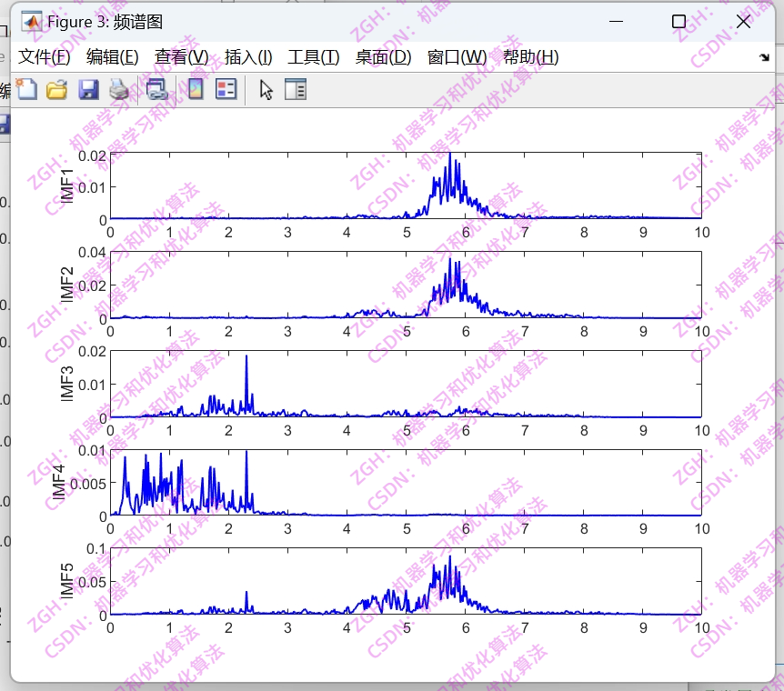Open a saved figure file
This screenshot has width=784, height=691.
[x=56, y=89]
